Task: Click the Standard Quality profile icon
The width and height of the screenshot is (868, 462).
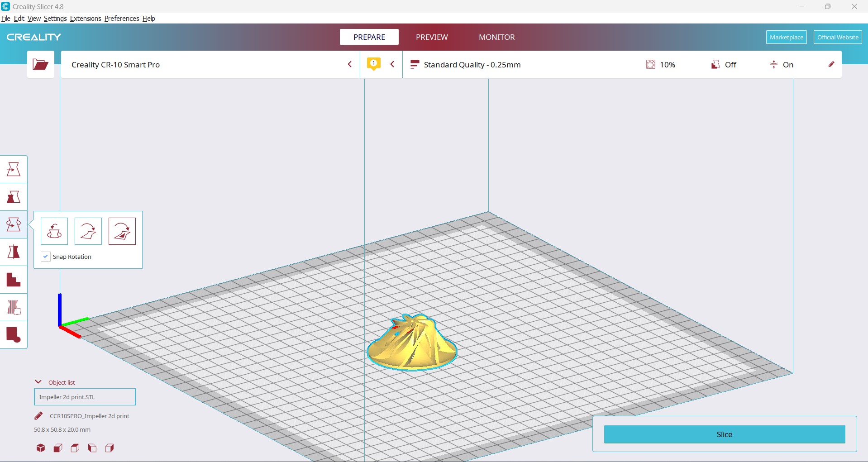Action: (x=415, y=65)
